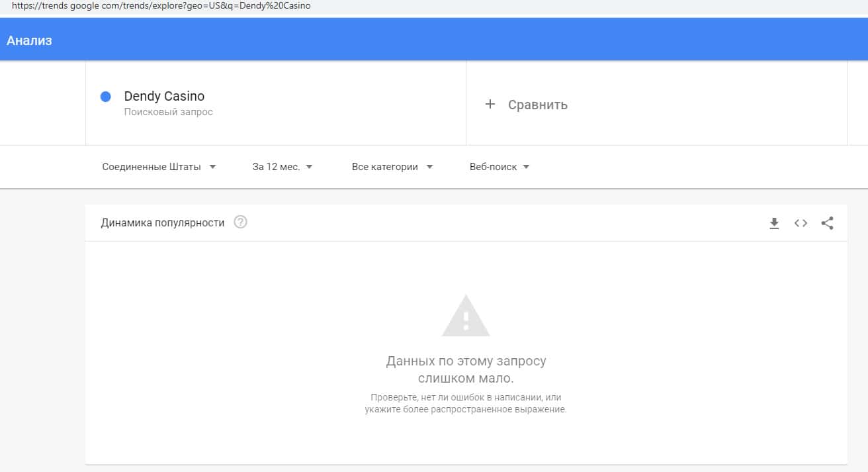Open the embed code icon

point(801,223)
